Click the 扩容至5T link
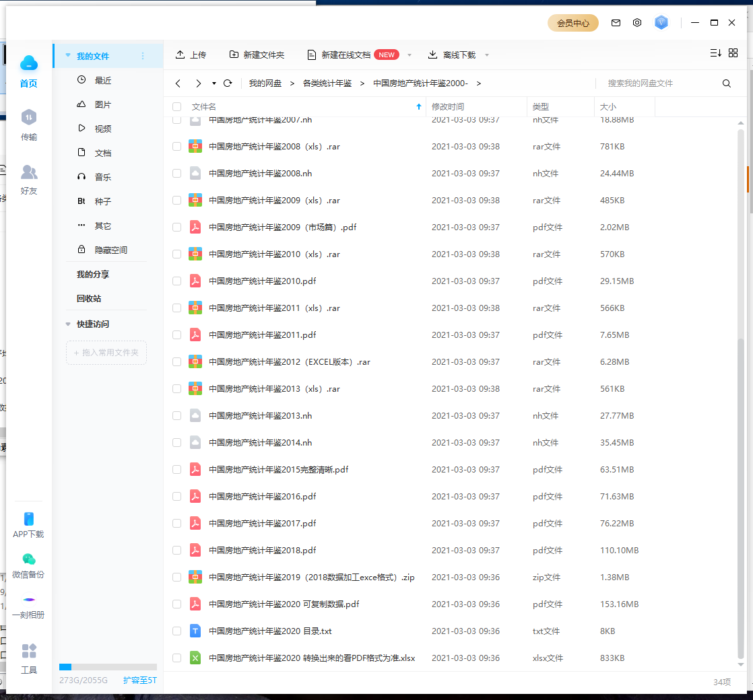This screenshot has height=700, width=753. pyautogui.click(x=139, y=680)
